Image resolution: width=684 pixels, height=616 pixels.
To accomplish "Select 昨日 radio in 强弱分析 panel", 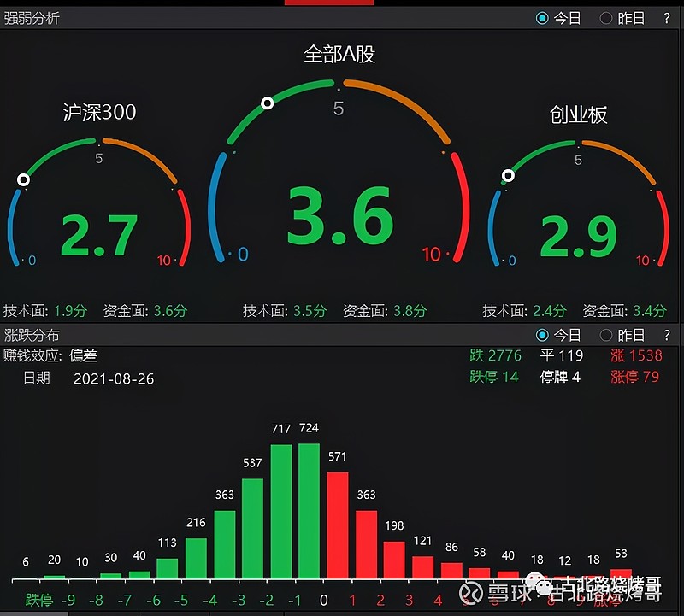I will 606,18.
